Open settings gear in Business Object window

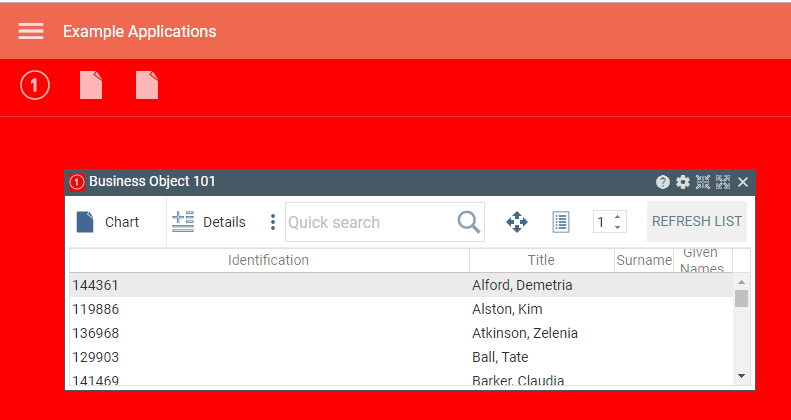[x=683, y=182]
